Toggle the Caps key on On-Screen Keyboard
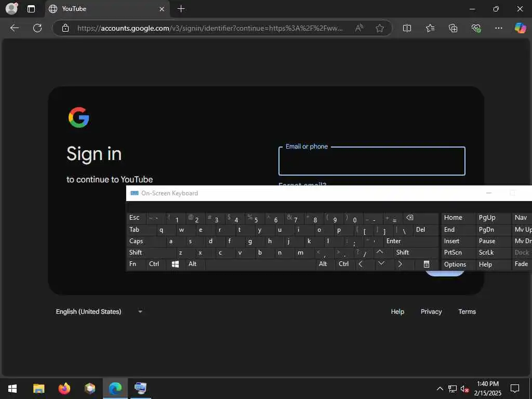The image size is (532, 399). tap(146, 241)
